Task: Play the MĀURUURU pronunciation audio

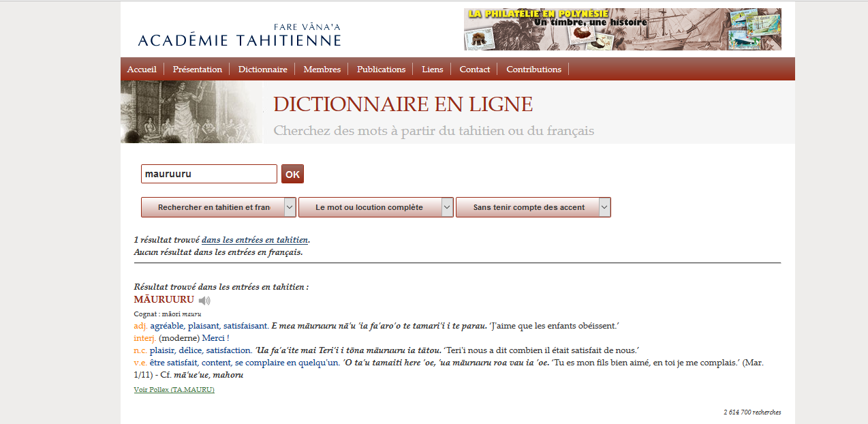Action: pyautogui.click(x=204, y=301)
